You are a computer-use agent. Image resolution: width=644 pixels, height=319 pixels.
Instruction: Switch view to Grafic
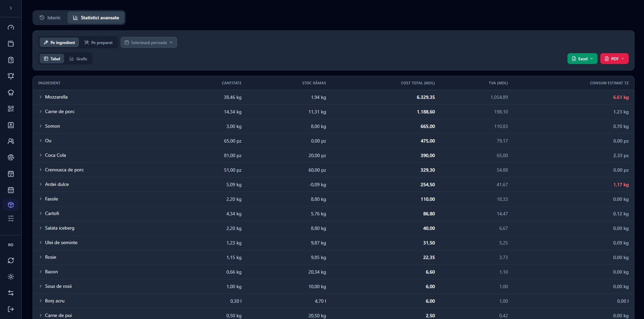coord(79,59)
